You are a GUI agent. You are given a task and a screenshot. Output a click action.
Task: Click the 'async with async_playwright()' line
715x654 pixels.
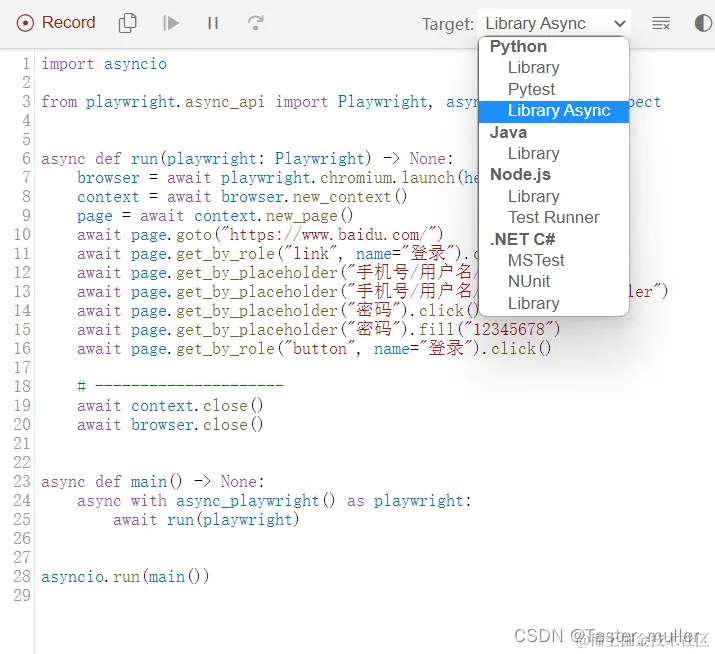click(x=274, y=501)
